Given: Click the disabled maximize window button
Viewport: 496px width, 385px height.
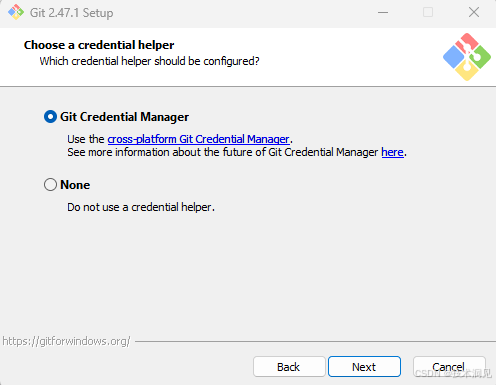Looking at the screenshot, I should (x=428, y=13).
